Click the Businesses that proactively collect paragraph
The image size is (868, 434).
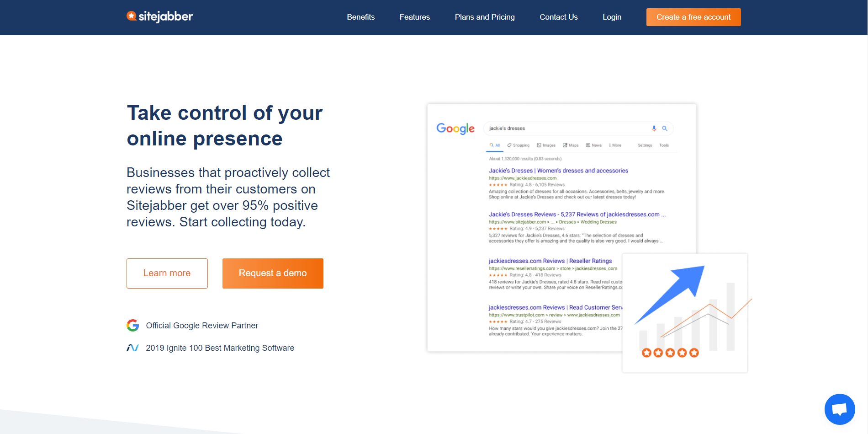pyautogui.click(x=228, y=197)
